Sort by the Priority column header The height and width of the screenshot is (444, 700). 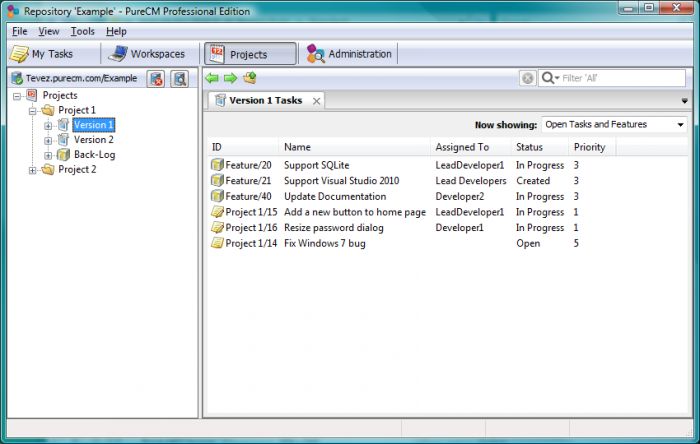[x=590, y=147]
